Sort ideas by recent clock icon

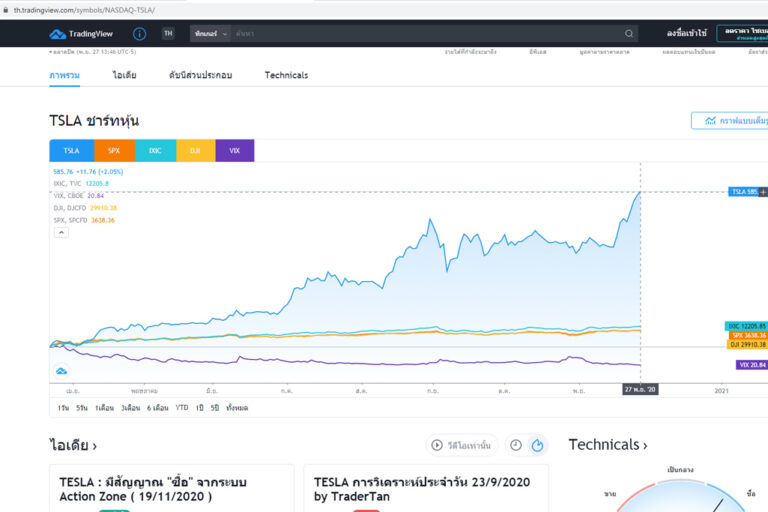515,445
